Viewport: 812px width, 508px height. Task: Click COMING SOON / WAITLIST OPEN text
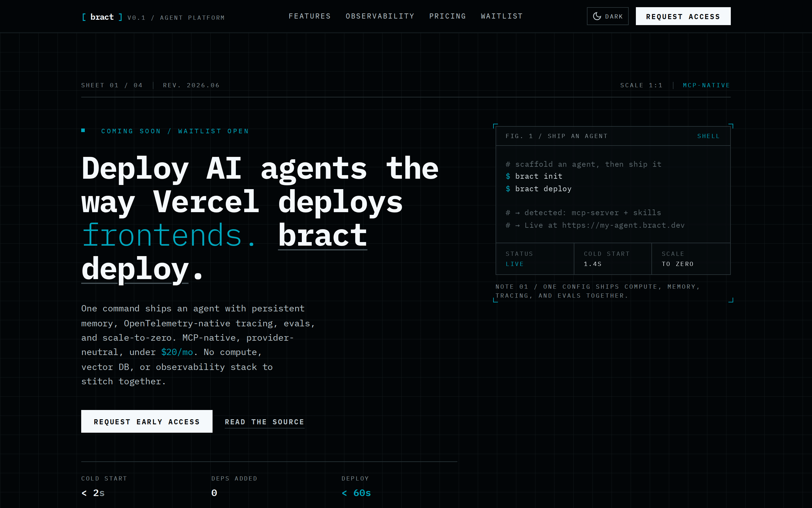pyautogui.click(x=175, y=131)
